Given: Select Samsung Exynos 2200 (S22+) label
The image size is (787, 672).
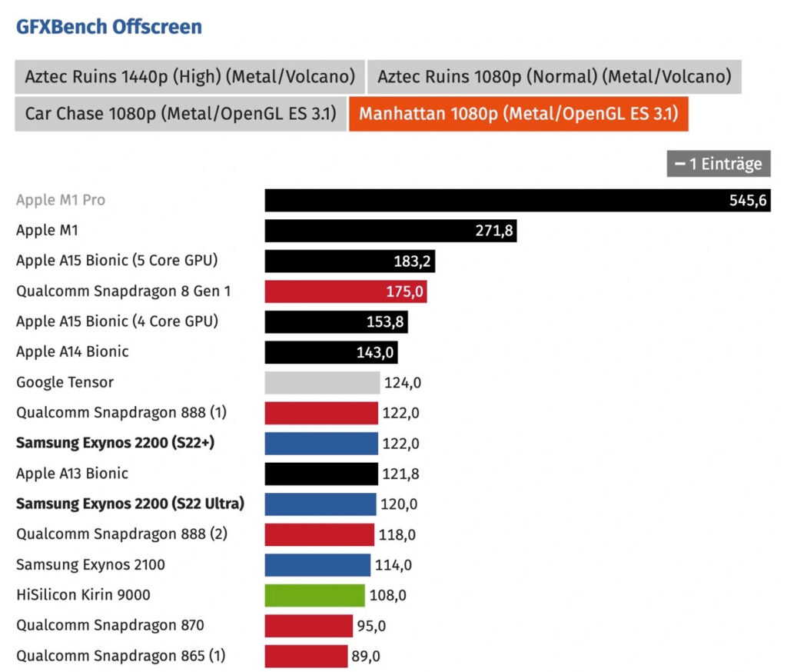Looking at the screenshot, I should point(115,443).
